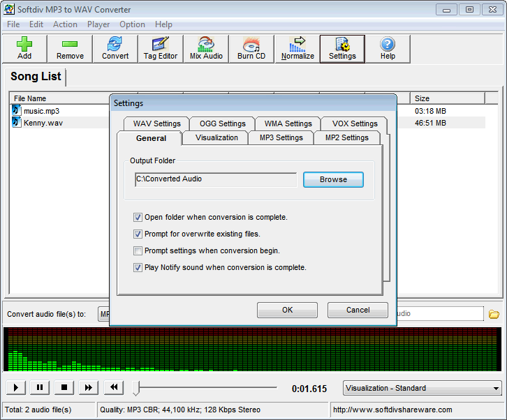
Task: Click the music.mp3 file icon
Action: [x=16, y=110]
